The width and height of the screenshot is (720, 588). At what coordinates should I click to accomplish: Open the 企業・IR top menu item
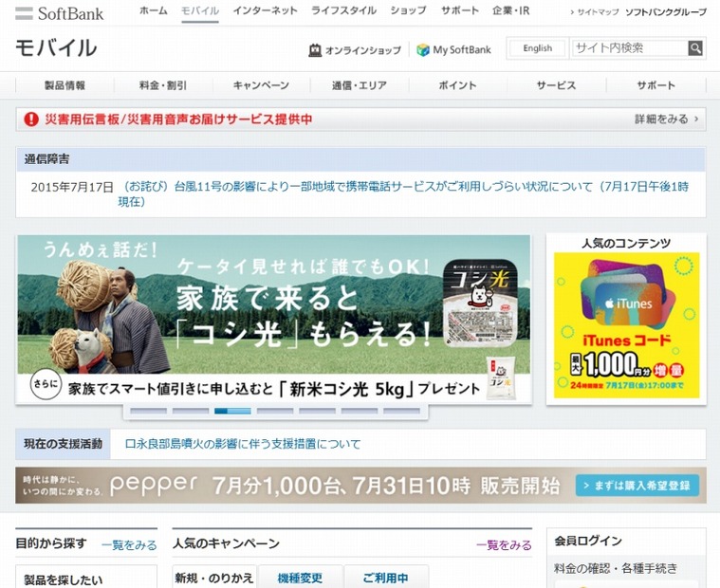pyautogui.click(x=511, y=10)
